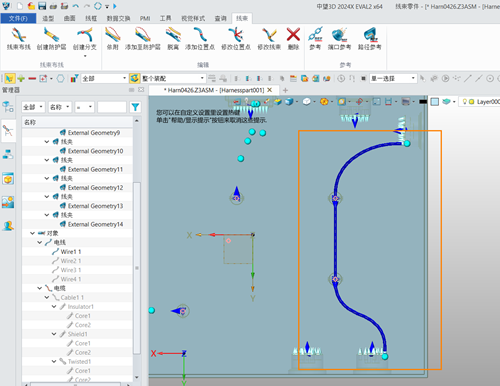Screen dimensions: 500x386
Task: Switch to the 造型 ribbon tab
Action: 48,18
